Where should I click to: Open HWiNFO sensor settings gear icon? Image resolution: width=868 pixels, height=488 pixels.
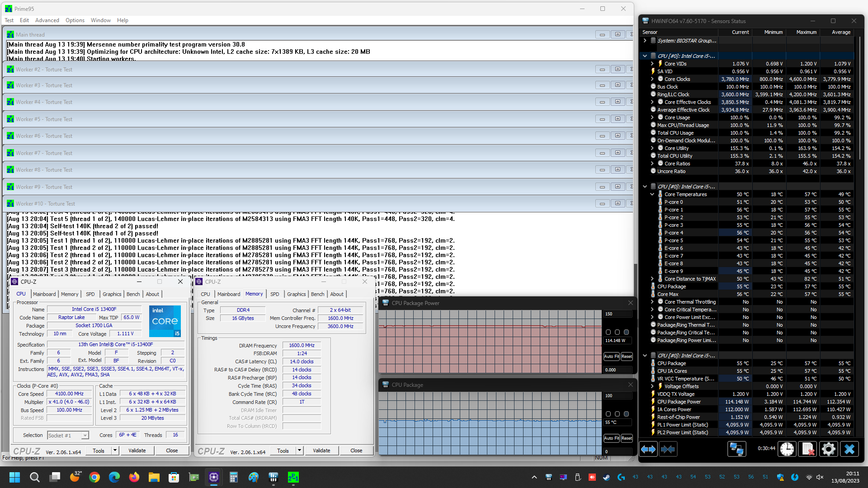pyautogui.click(x=829, y=449)
